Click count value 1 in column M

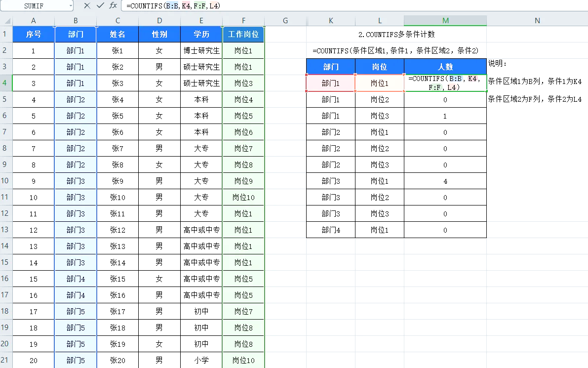(x=445, y=116)
